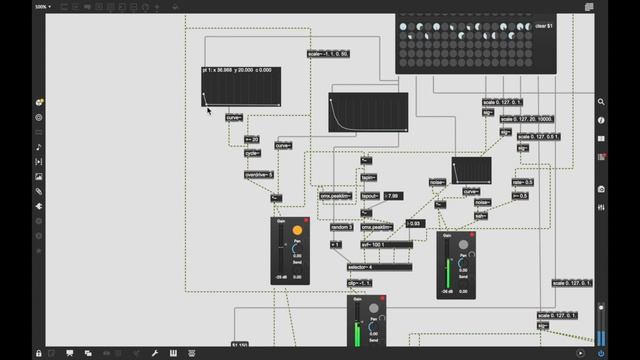Open the images browser icon
The width and height of the screenshot is (640, 360).
pos(39,177)
